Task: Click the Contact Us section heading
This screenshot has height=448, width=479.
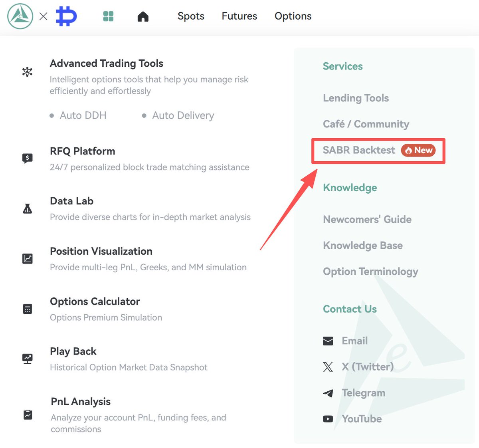Action: click(x=350, y=309)
